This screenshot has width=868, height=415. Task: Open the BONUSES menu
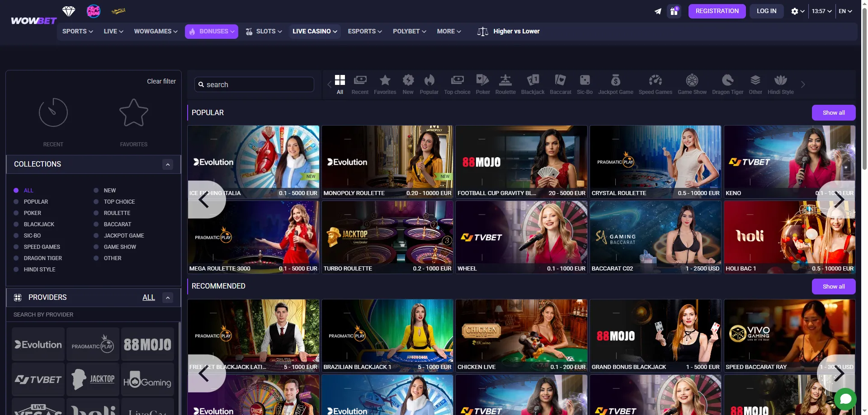pos(212,32)
